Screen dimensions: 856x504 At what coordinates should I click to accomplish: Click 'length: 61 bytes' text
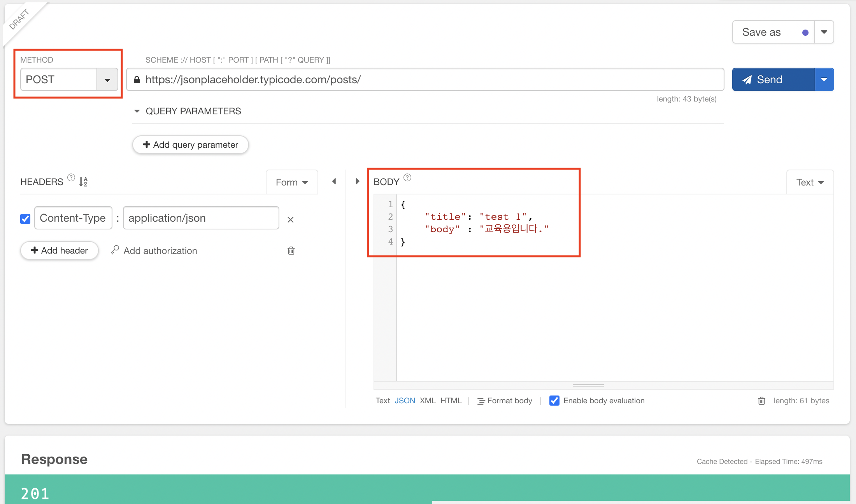[x=802, y=401]
